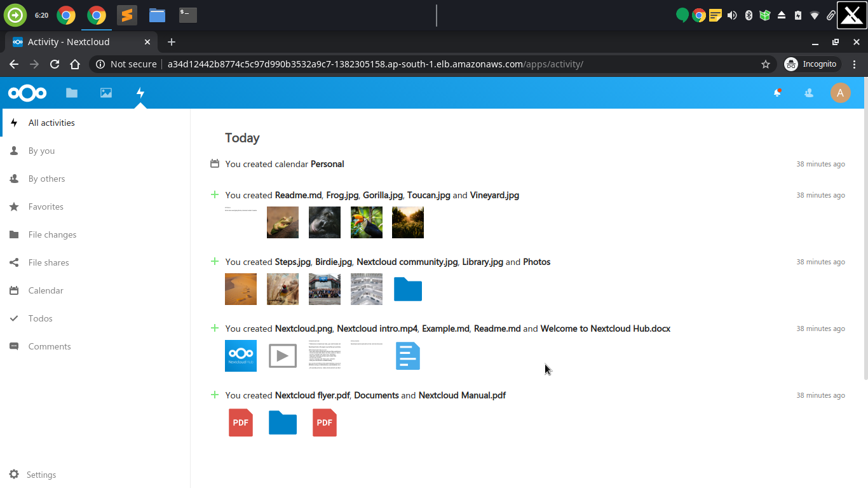
Task: Select By you filter
Action: (95, 151)
